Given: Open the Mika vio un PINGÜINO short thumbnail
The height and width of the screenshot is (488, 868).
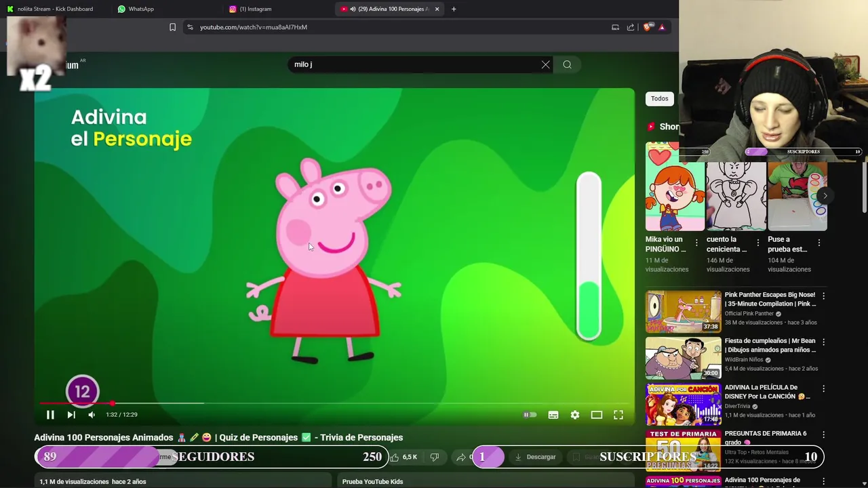Looking at the screenshot, I should tap(675, 186).
